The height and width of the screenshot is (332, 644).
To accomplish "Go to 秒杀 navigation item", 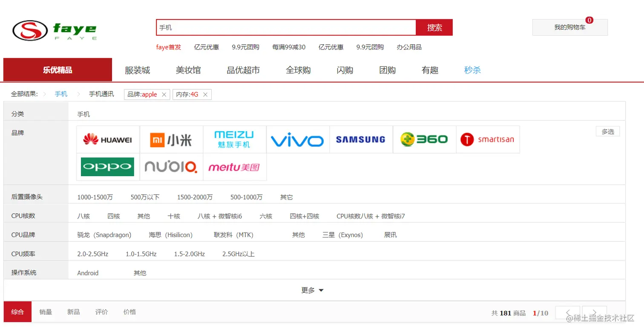I will pos(472,70).
